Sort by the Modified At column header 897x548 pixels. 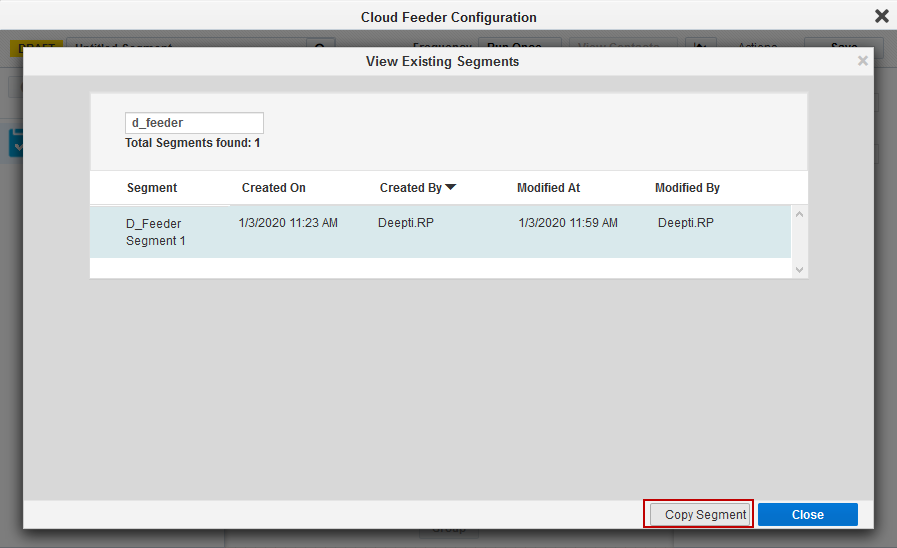548,188
